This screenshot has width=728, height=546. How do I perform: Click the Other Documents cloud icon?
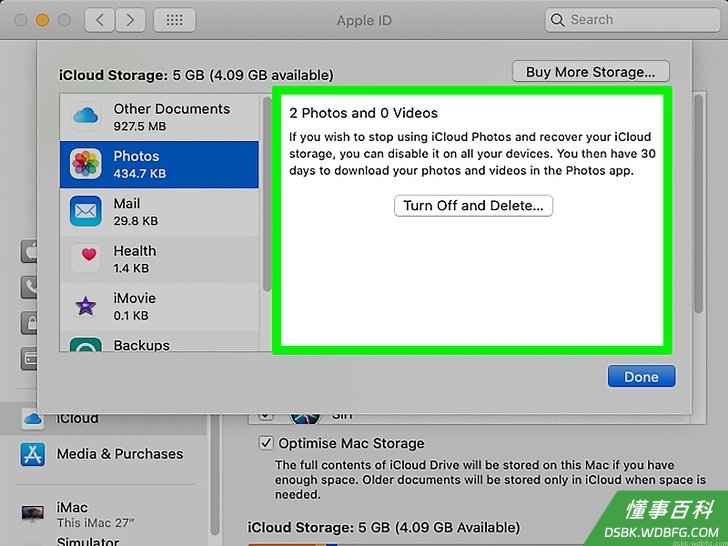(85, 117)
